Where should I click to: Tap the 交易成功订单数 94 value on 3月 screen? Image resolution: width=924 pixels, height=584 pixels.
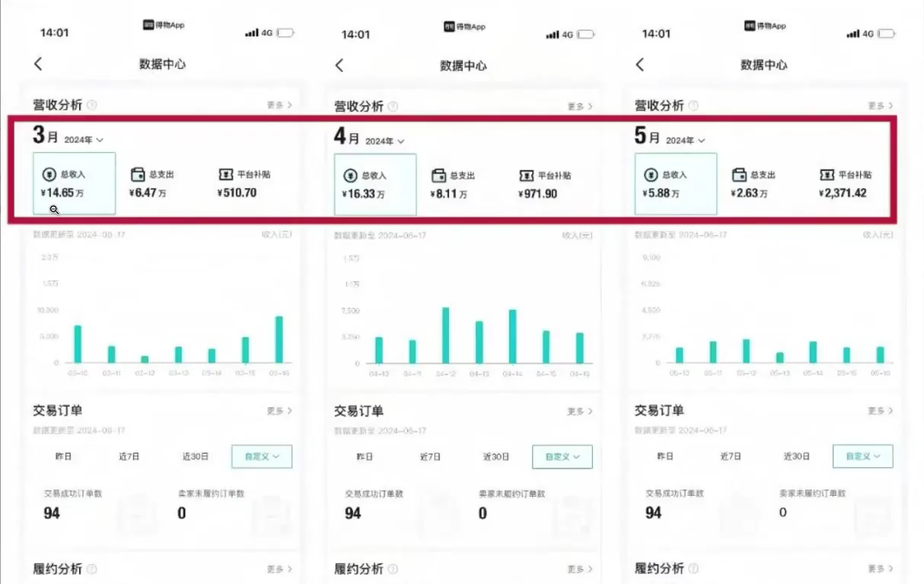52,513
